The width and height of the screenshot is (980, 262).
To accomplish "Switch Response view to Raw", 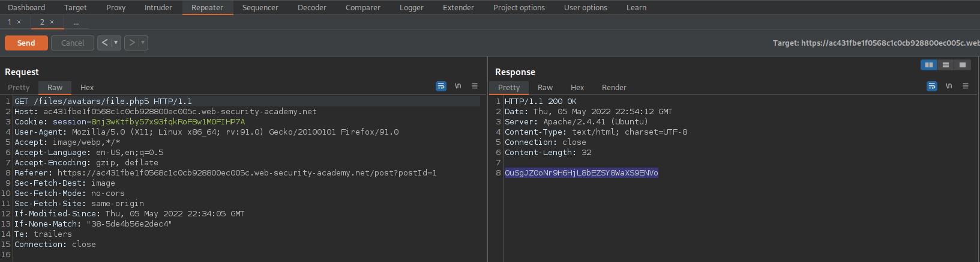I will coord(545,87).
